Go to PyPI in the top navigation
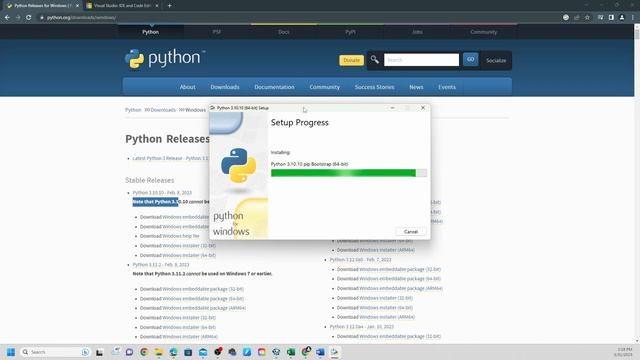The width and height of the screenshot is (640, 360). [350, 32]
